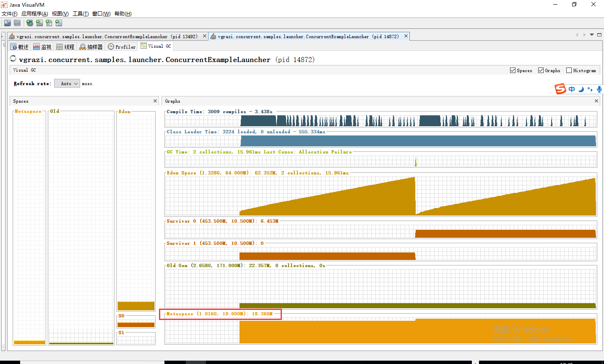Image resolution: width=604 pixels, height=364 pixels.
Task: Click the greyed Save snapshot toolbar icon
Action: point(17,23)
